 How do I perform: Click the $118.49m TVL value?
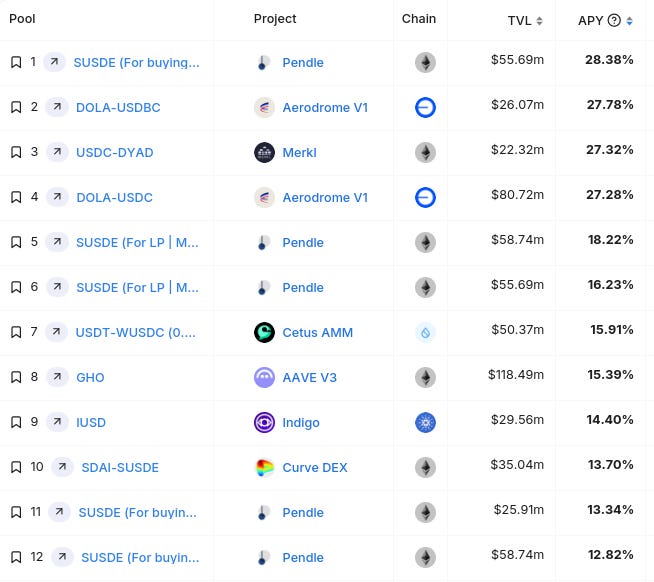[x=516, y=375]
